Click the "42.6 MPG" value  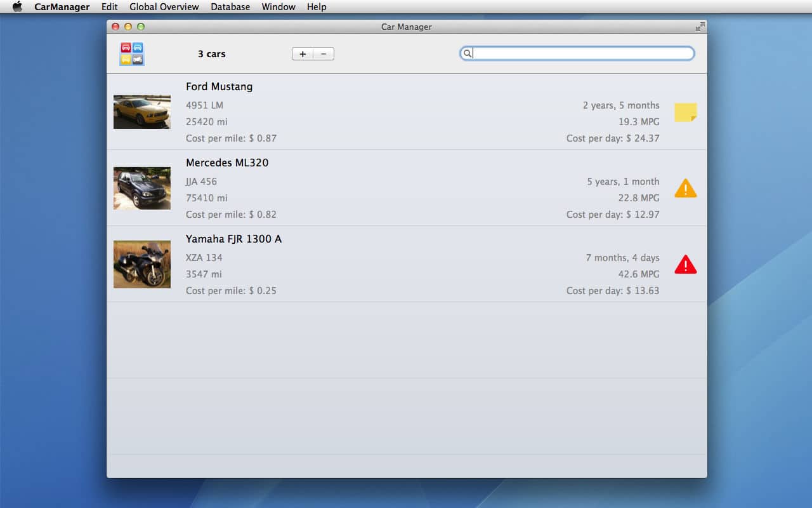[x=639, y=274]
